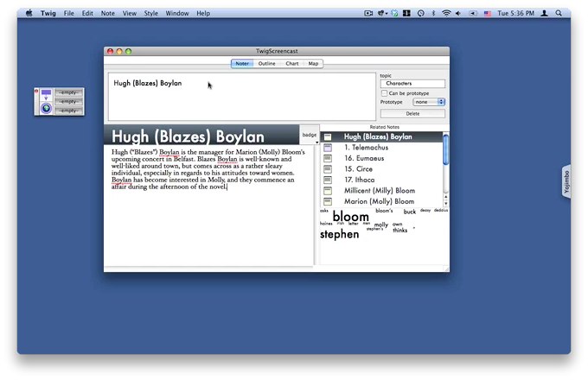Click the eject-style menu bar icon

[x=472, y=13]
